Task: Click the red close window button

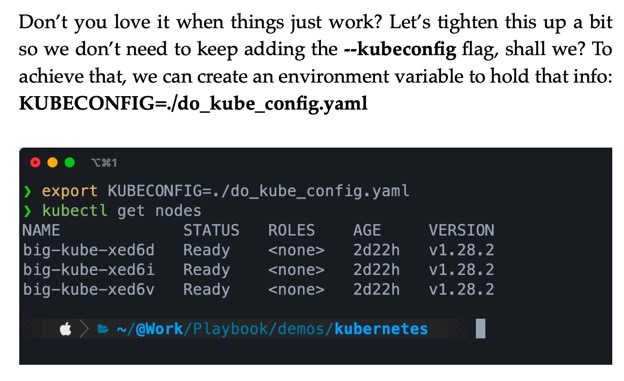Action: pos(35,162)
